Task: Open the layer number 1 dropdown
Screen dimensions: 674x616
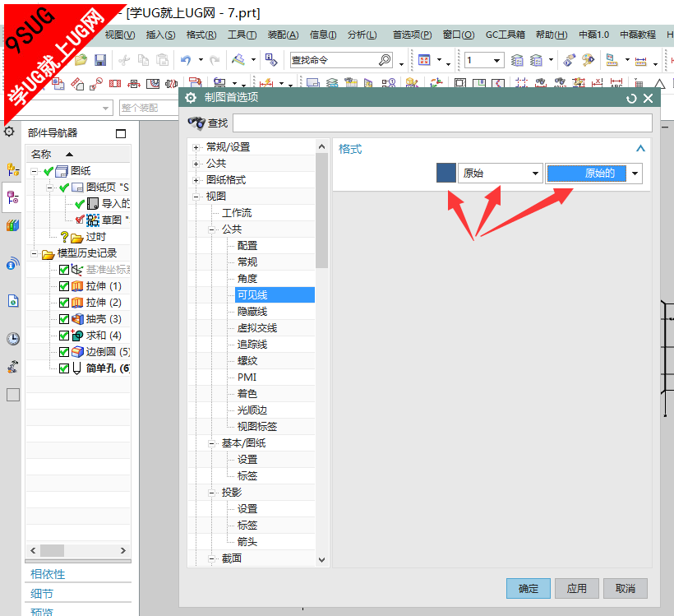Action: (496, 60)
